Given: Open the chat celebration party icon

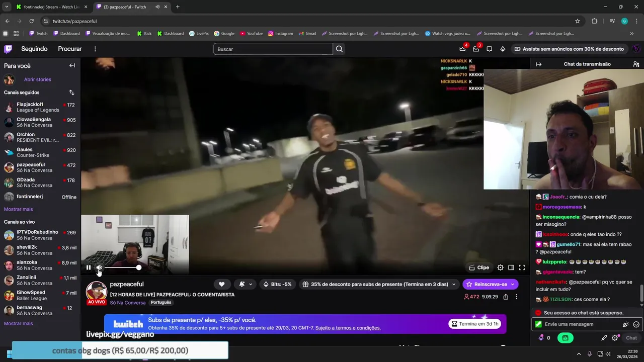Looking at the screenshot, I should tap(625, 324).
